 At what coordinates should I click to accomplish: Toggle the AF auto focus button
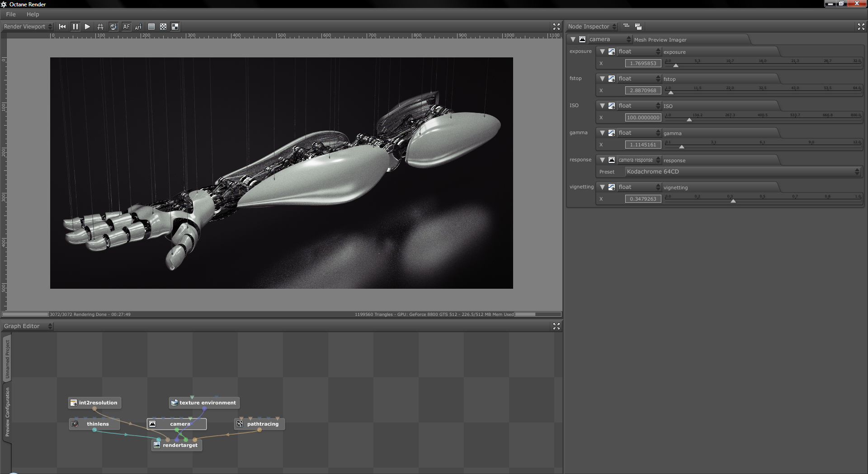(x=126, y=27)
